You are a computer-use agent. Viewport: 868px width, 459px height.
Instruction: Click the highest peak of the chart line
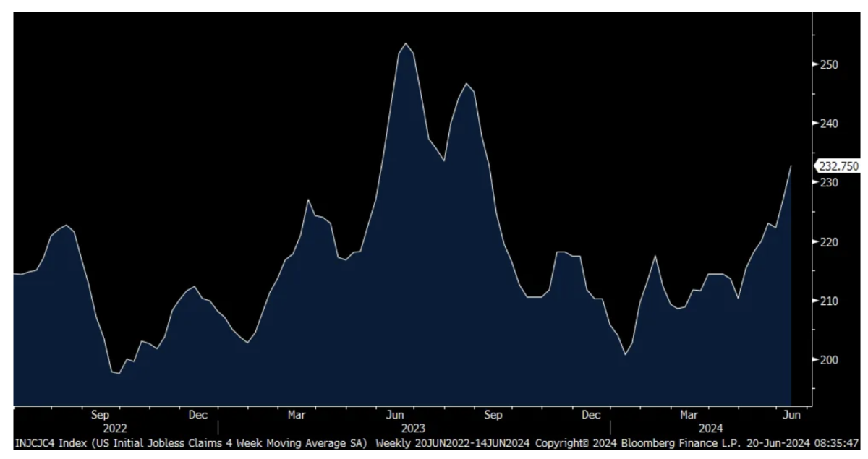(x=406, y=43)
